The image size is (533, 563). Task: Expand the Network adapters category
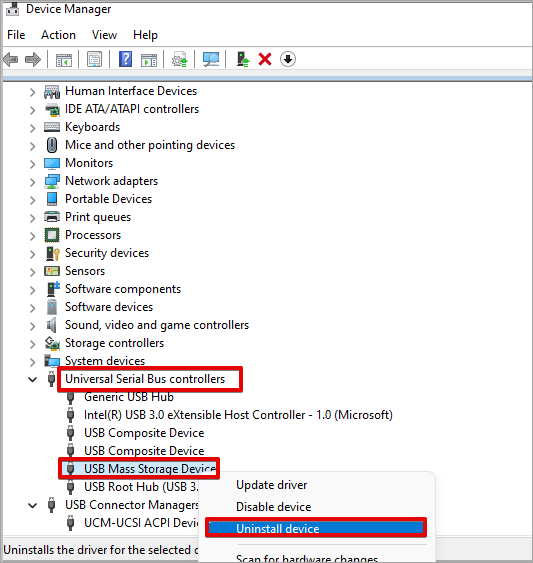(x=32, y=182)
